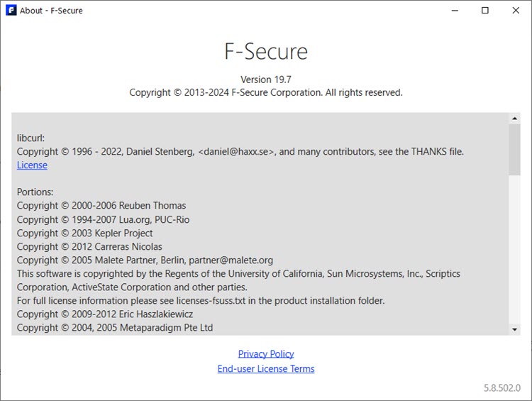Screen dimensions: 532x401
Task: Click the build number 5.8.502.0
Action: [x=502, y=388]
